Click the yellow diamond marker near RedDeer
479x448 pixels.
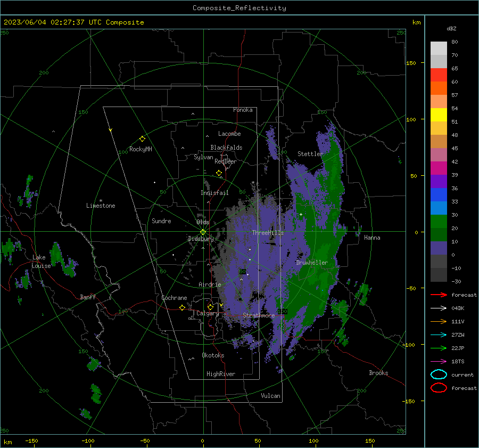[x=219, y=173]
